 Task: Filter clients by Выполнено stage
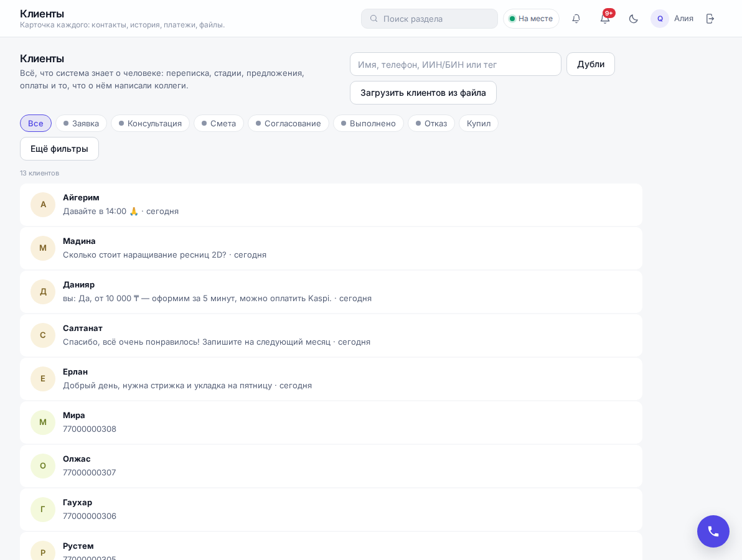click(368, 123)
